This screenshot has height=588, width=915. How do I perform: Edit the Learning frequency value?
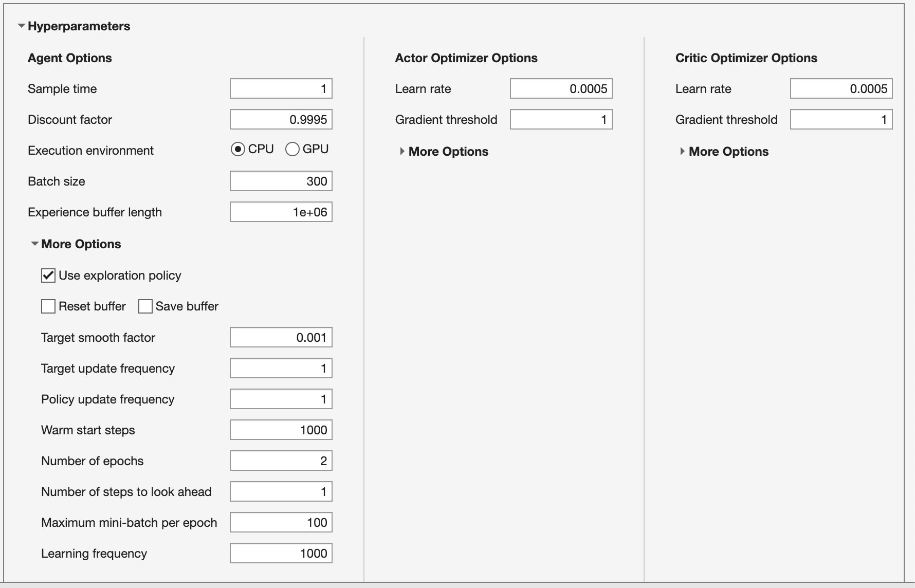tap(281, 553)
